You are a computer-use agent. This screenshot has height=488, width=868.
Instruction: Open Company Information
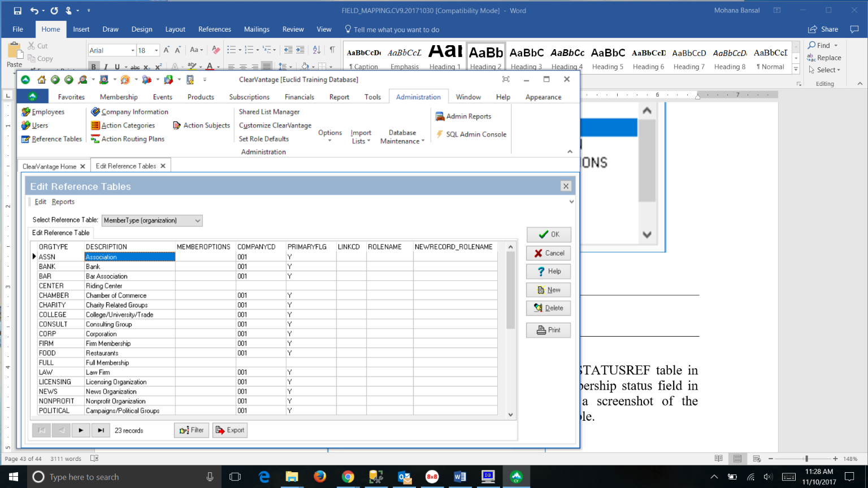point(130,112)
